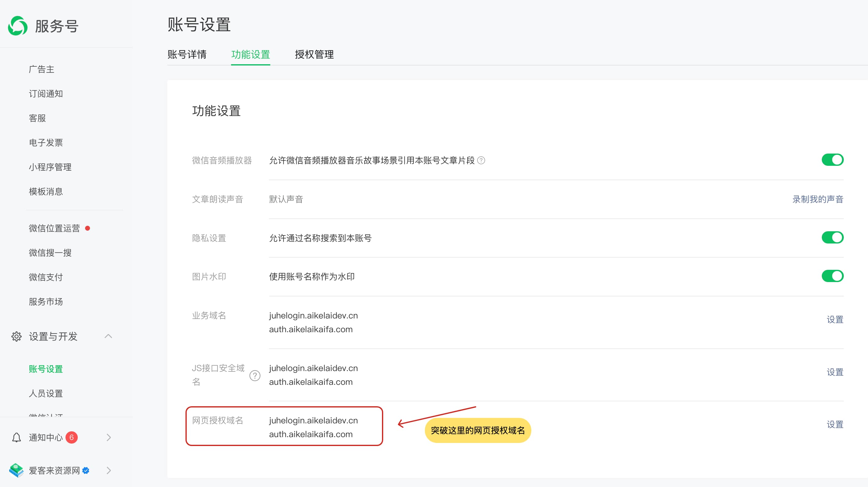Screen dimensions: 868x487
Task: Click the 文章朗读声音 label
Action: click(x=218, y=199)
